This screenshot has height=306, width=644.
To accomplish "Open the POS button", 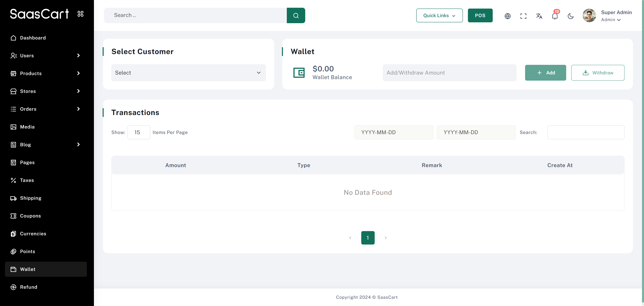I will [x=480, y=15].
